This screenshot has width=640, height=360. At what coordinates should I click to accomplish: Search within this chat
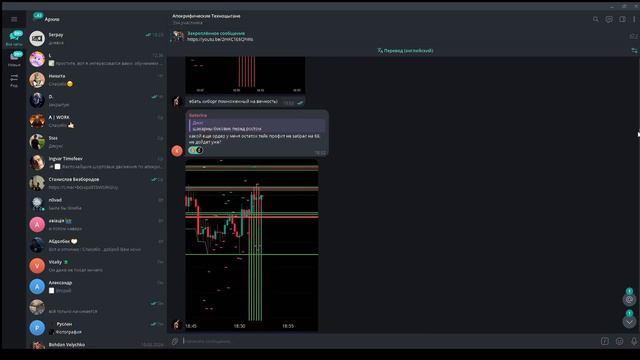596,19
